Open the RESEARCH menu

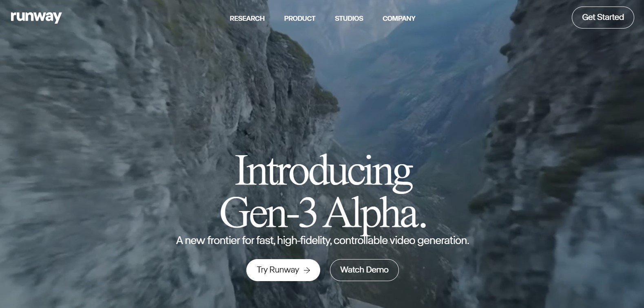tap(247, 18)
